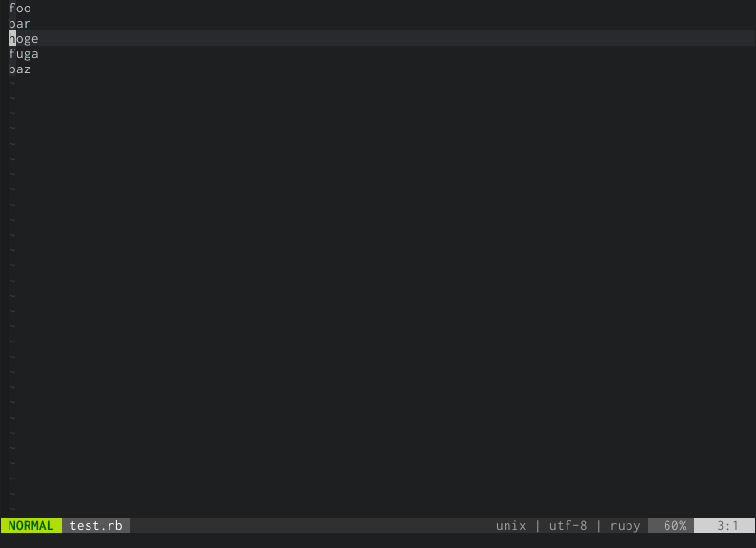The height and width of the screenshot is (548, 756).
Task: Click the letter z in baz
Action: coord(28,69)
